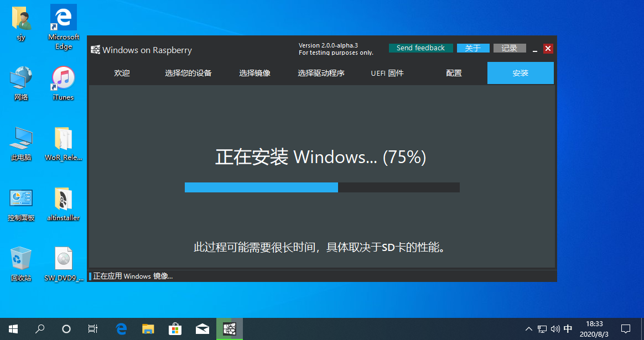Open Cortana circle on taskbar

66,329
